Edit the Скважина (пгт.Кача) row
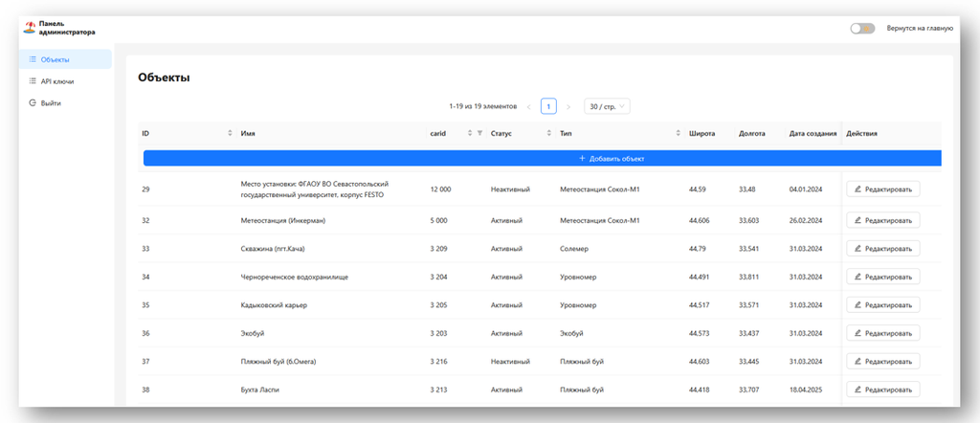The image size is (980, 423). [883, 249]
